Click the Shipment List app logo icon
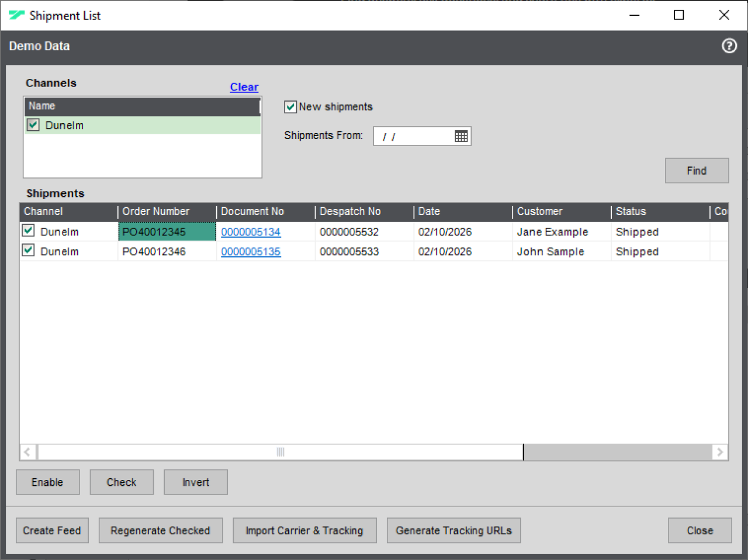 click(x=16, y=15)
